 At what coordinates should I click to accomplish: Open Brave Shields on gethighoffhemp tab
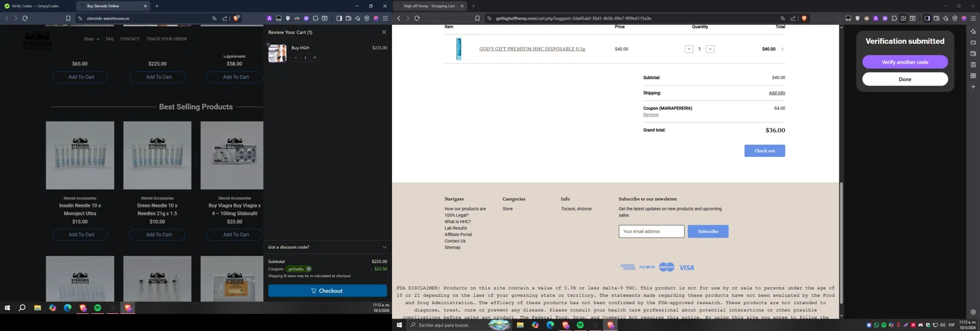click(804, 18)
